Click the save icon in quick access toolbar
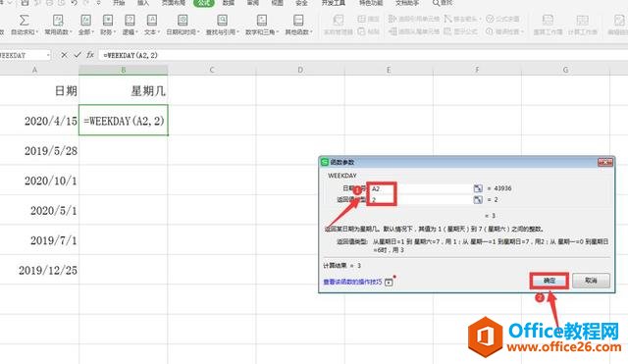The height and width of the screenshot is (364, 628). (25, 2)
